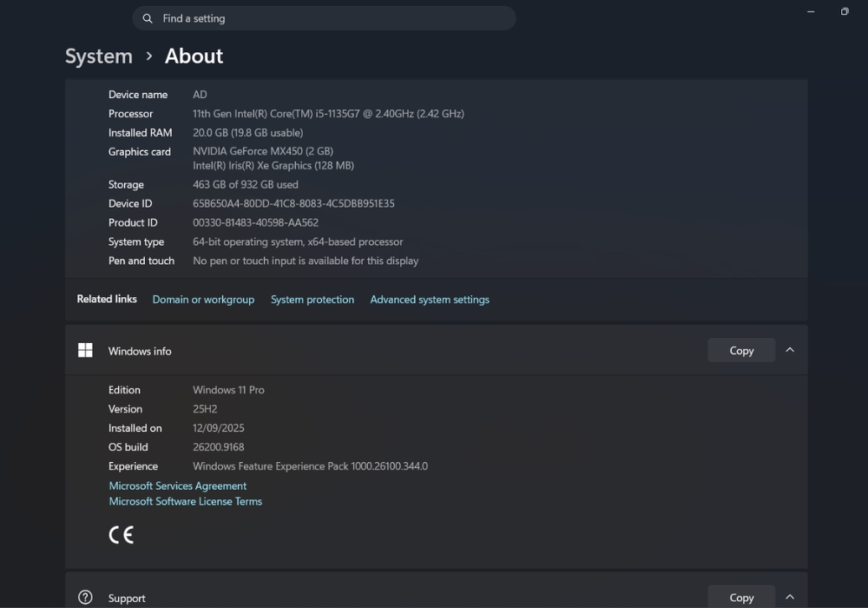Screen dimensions: 868x608
Task: Select the OS build value 26200.9168
Action: (218, 446)
